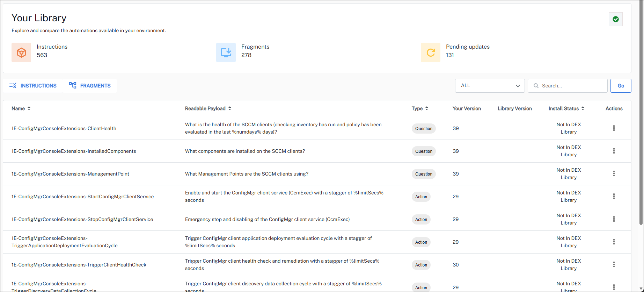
Task: Open actions menu for StopConfigMgrClientService row
Action: click(x=614, y=219)
